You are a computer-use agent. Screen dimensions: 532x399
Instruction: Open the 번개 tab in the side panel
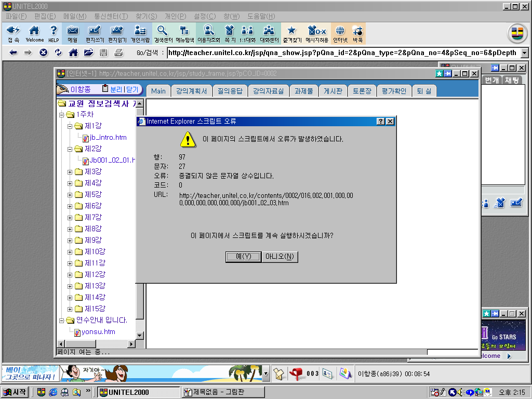pos(492,80)
